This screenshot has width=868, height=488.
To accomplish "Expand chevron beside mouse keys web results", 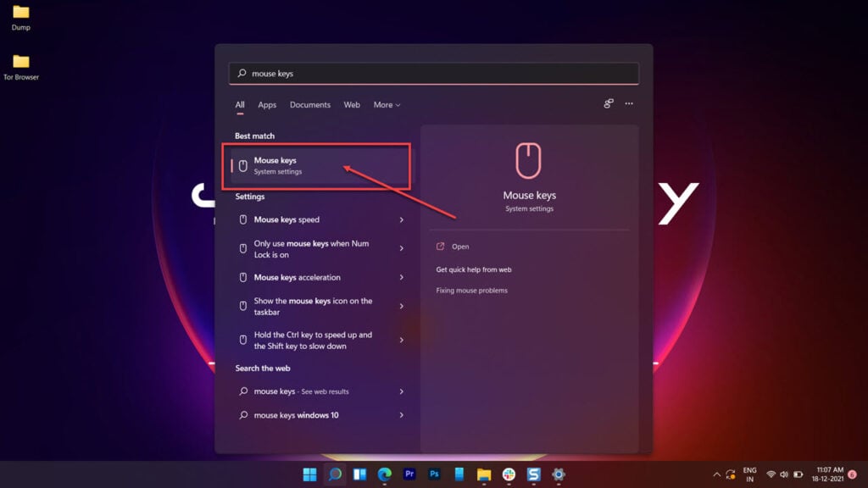I will (401, 391).
